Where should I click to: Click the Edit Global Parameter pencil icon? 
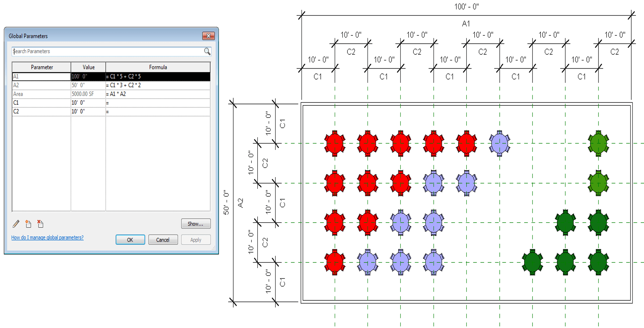[16, 224]
